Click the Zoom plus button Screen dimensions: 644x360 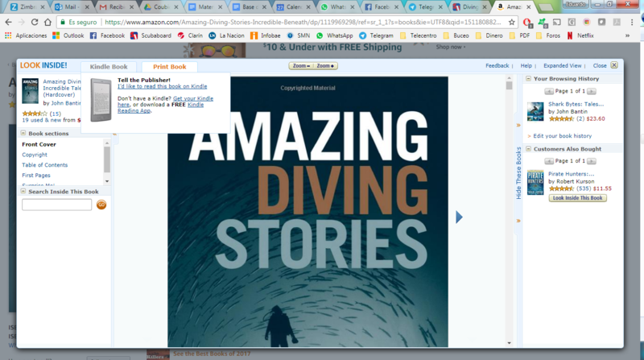(325, 65)
